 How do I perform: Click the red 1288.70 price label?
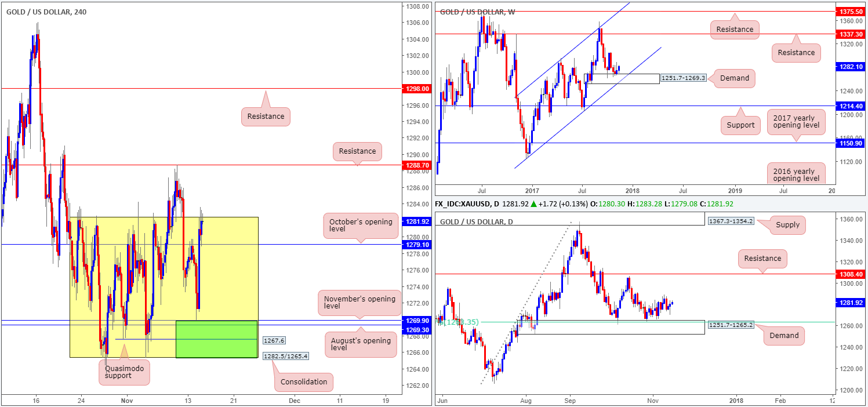point(417,165)
